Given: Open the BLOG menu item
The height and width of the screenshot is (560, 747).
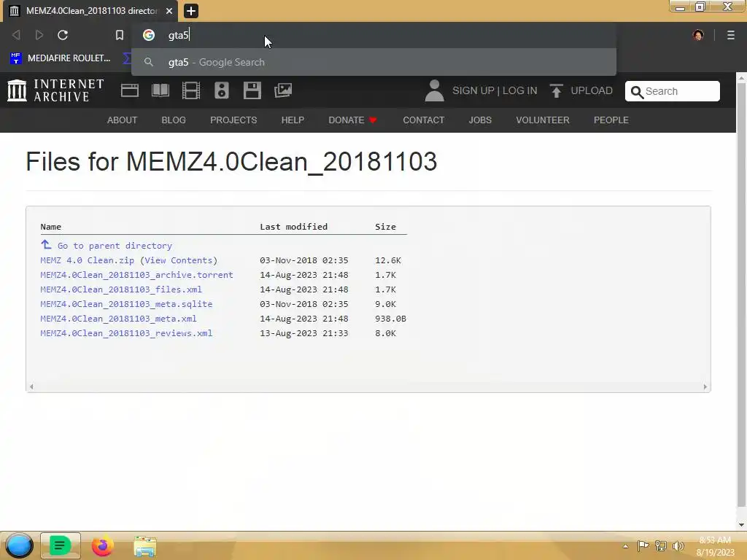Looking at the screenshot, I should pyautogui.click(x=174, y=120).
